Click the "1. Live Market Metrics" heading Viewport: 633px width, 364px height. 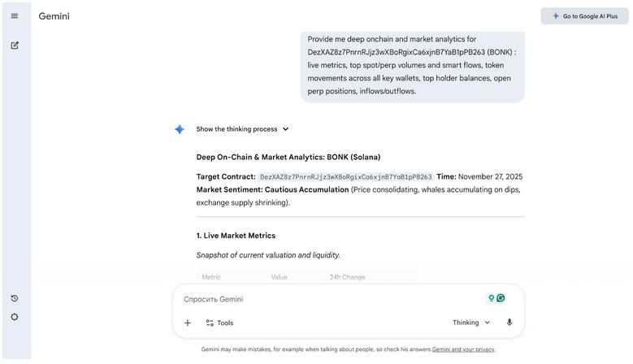236,236
